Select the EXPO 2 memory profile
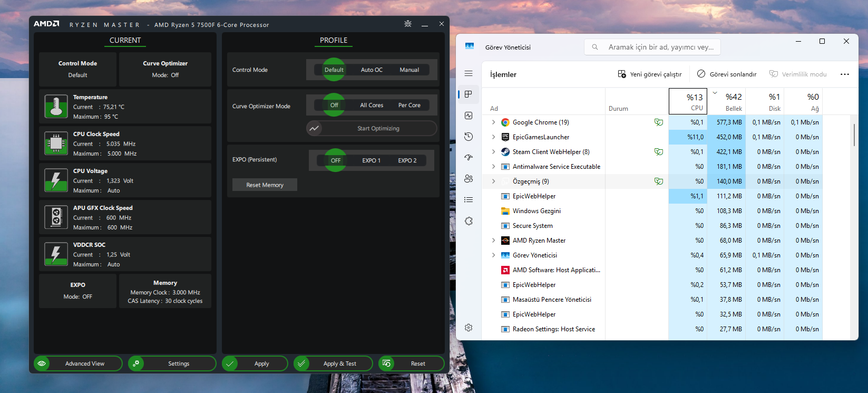The height and width of the screenshot is (393, 868). [407, 160]
